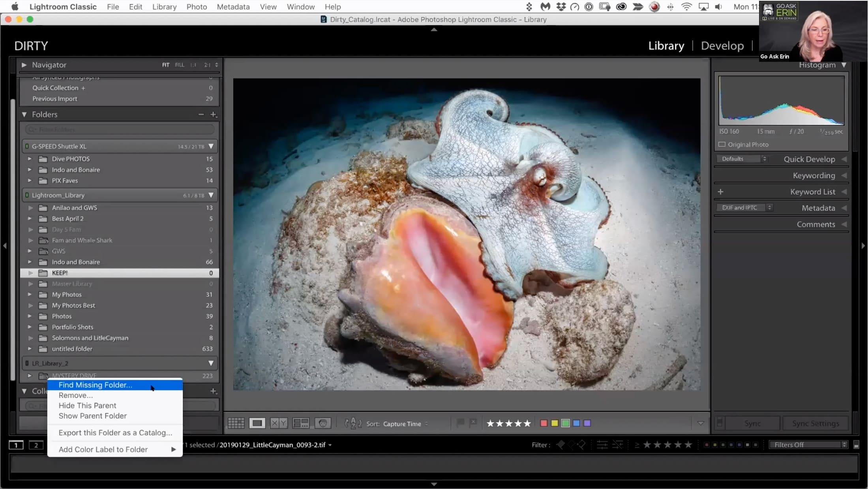This screenshot has width=868, height=489.
Task: Collapse the Lightroom_Library volume triangle
Action: click(211, 195)
